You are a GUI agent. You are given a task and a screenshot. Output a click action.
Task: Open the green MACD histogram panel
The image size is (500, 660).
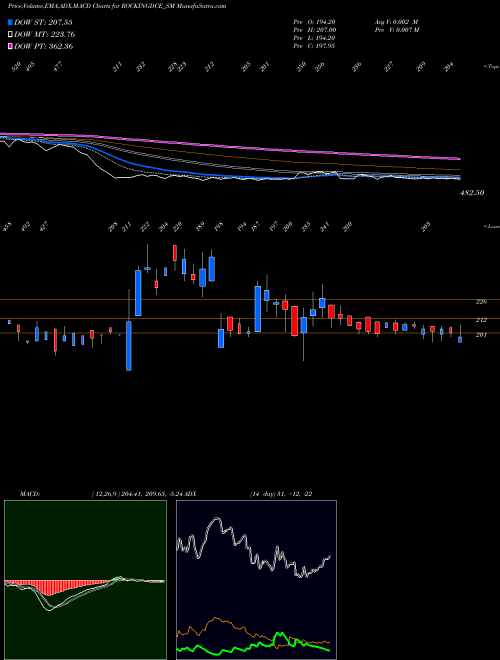(85, 580)
